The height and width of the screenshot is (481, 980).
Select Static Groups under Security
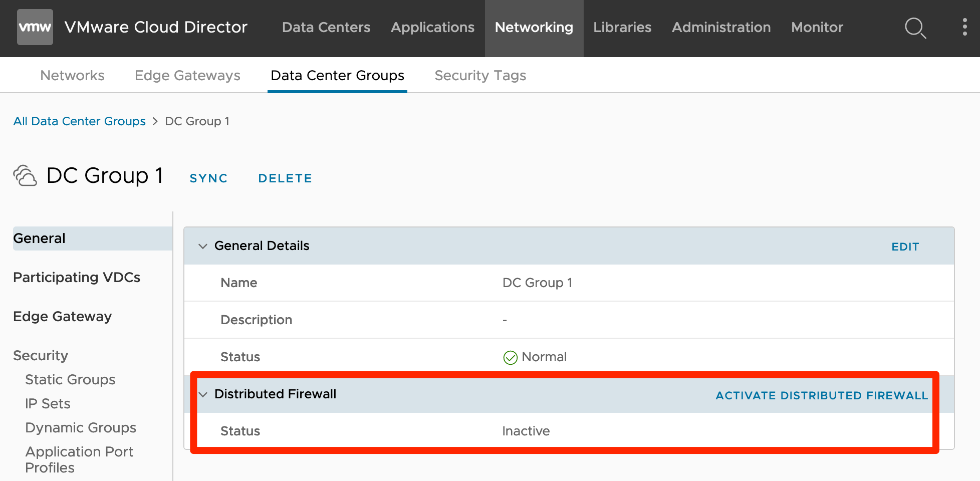coord(70,379)
